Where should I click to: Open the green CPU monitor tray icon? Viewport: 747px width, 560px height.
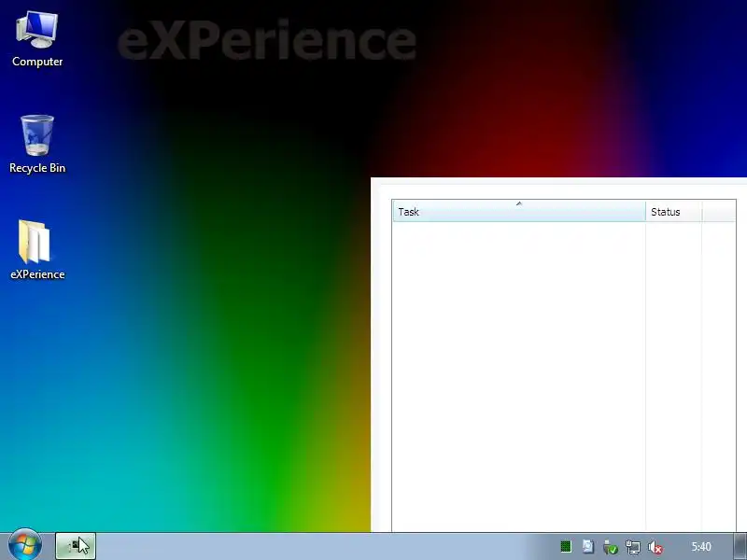pyautogui.click(x=566, y=547)
